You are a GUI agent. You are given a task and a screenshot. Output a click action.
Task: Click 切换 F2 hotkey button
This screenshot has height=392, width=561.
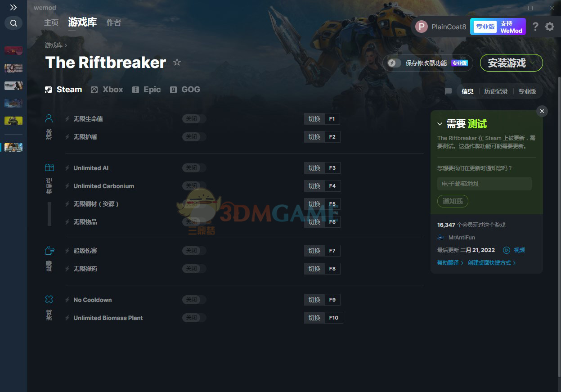pyautogui.click(x=322, y=137)
